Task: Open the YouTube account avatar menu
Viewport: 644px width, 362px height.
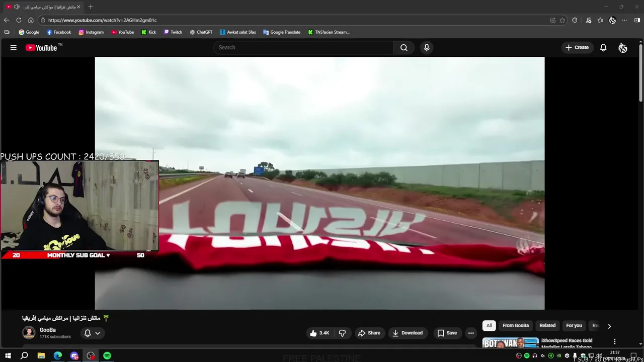Action: (x=623, y=48)
